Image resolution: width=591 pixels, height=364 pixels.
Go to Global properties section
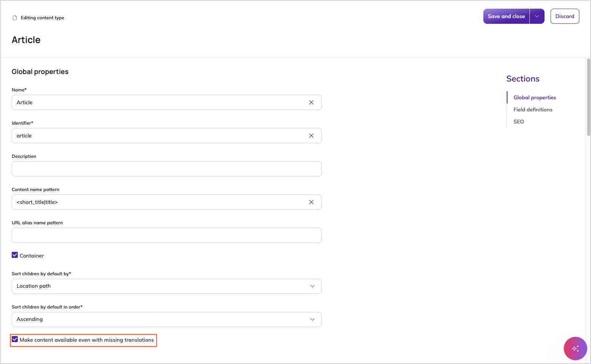pos(535,97)
